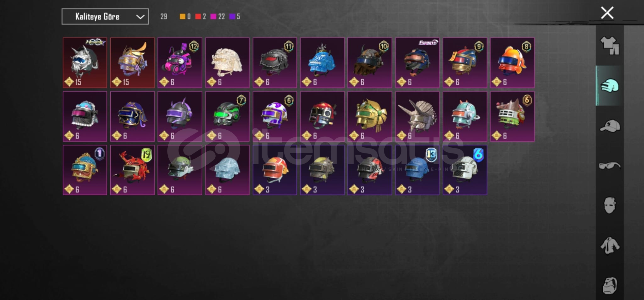Expand the Kaliteye Göre sort dropdown
This screenshot has width=644, height=300.
[x=105, y=16]
